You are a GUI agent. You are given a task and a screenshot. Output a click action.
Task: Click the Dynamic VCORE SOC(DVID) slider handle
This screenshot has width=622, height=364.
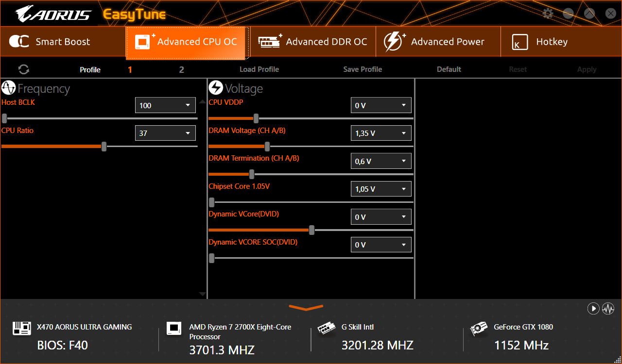[x=211, y=258]
